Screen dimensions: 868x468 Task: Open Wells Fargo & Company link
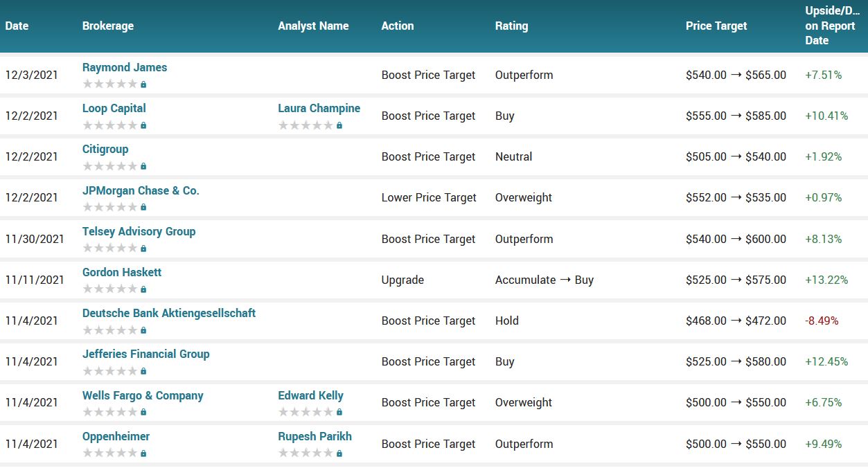click(143, 395)
